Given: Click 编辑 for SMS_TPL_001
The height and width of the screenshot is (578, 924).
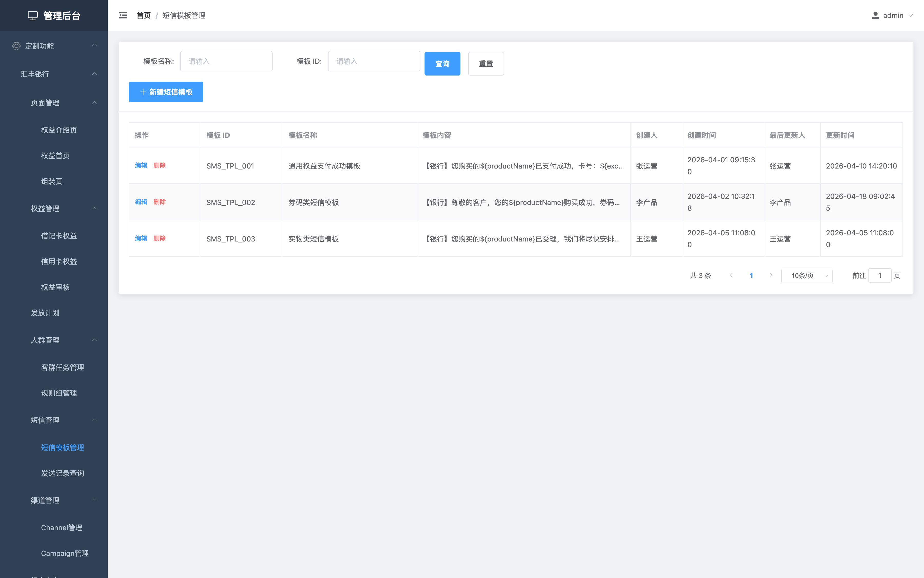Looking at the screenshot, I should point(141,165).
